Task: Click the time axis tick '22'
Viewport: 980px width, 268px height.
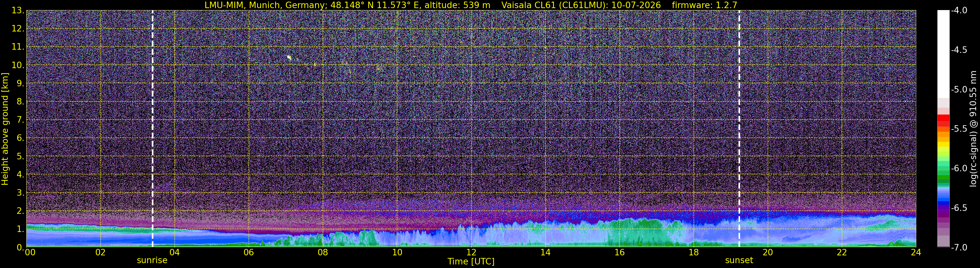Action: coord(842,252)
